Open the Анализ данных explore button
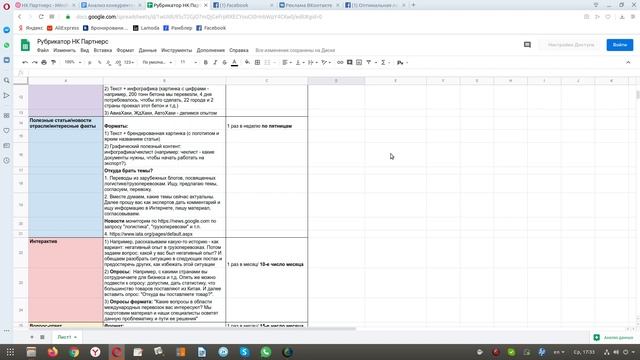Image resolution: width=640 pixels, height=360 pixels. click(x=613, y=338)
